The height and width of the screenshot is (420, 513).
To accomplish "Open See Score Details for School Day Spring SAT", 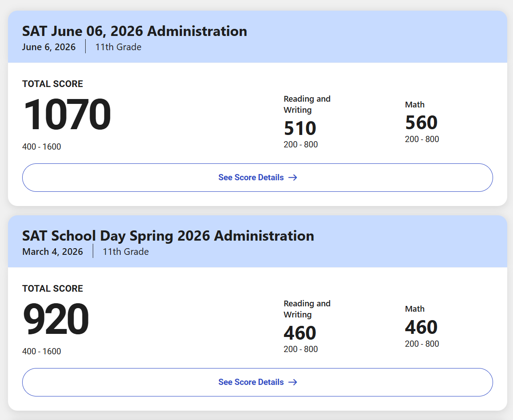I will 257,382.
